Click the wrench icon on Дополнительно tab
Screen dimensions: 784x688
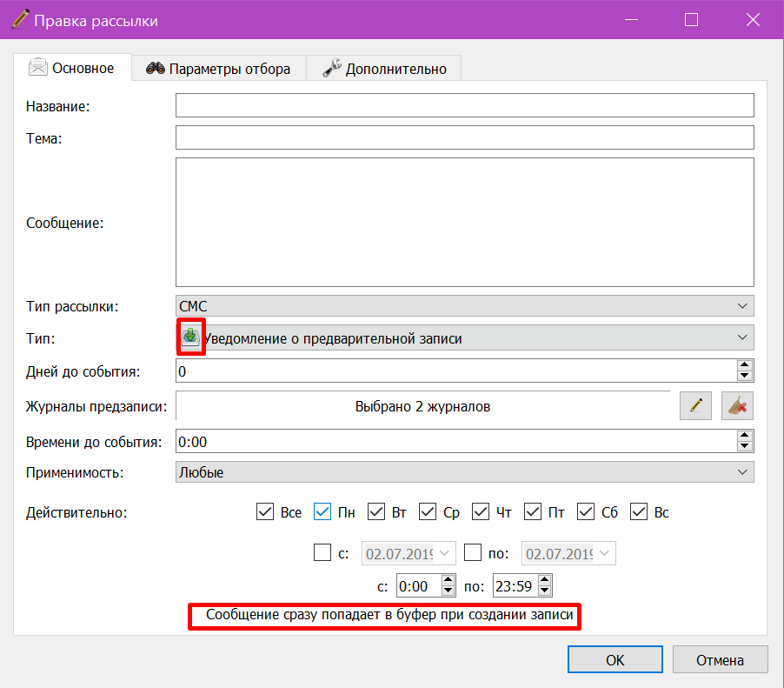[331, 68]
